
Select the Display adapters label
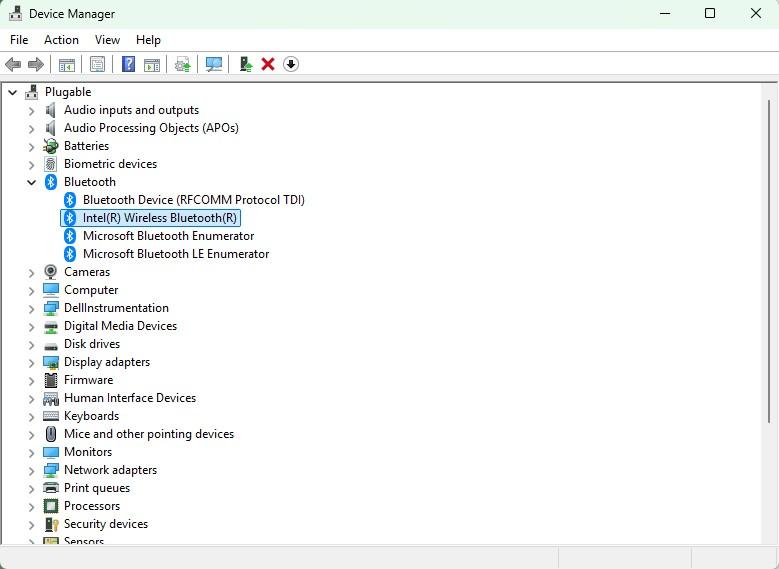pyautogui.click(x=107, y=362)
